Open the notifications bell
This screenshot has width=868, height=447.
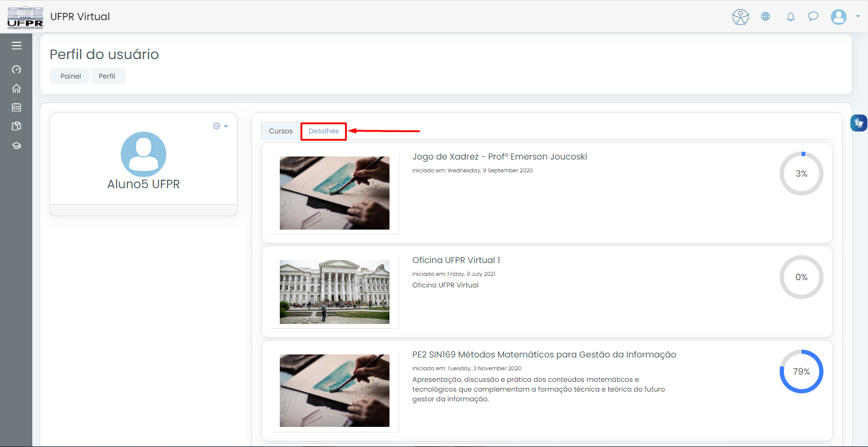(x=791, y=17)
